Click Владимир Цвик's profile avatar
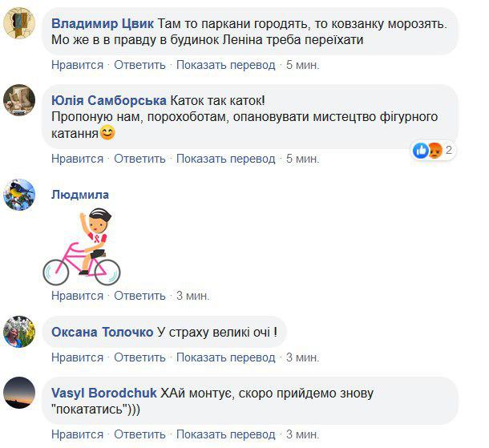Image resolution: width=489 pixels, height=448 pixels. pos(19,22)
